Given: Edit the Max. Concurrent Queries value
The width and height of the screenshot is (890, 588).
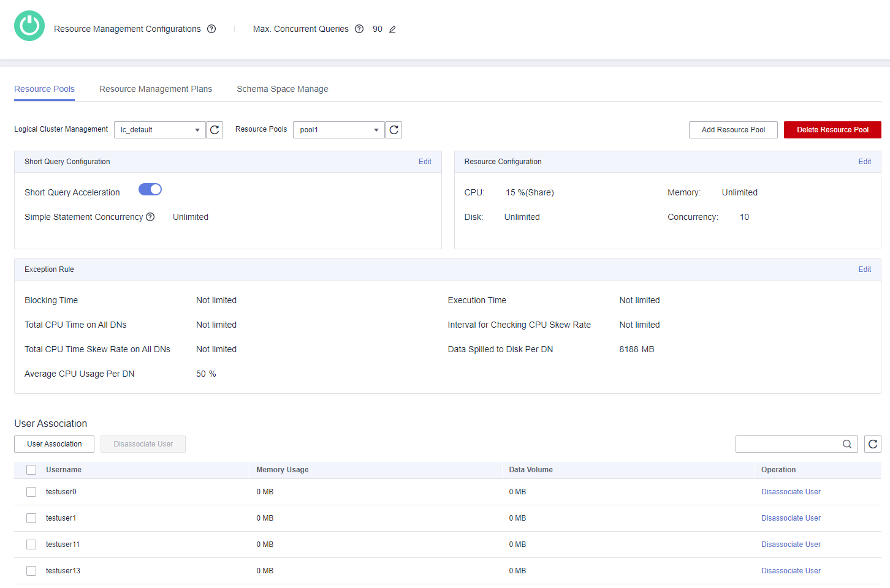Looking at the screenshot, I should click(392, 29).
